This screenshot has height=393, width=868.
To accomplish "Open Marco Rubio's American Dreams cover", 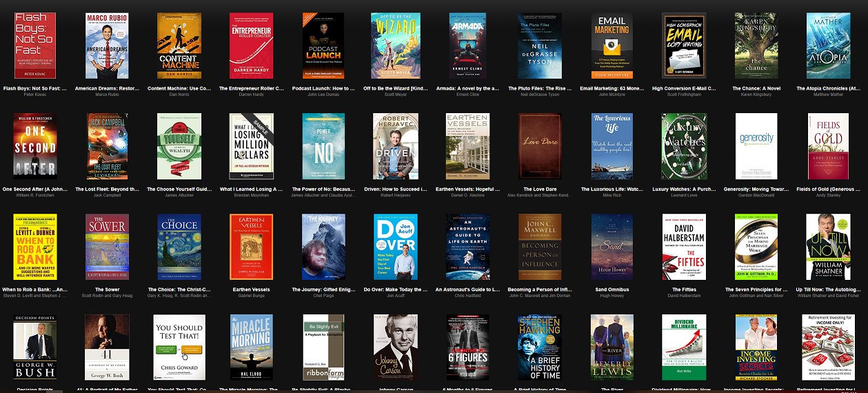I will [x=107, y=46].
